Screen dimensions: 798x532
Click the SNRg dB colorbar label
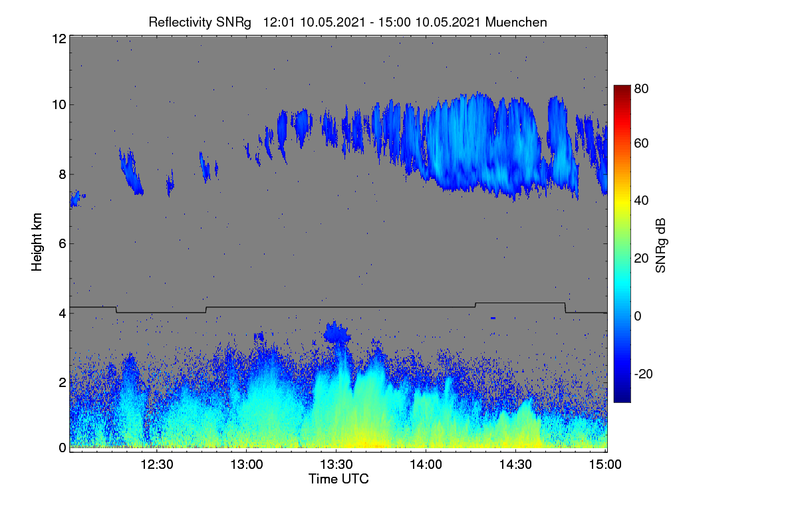point(661,244)
